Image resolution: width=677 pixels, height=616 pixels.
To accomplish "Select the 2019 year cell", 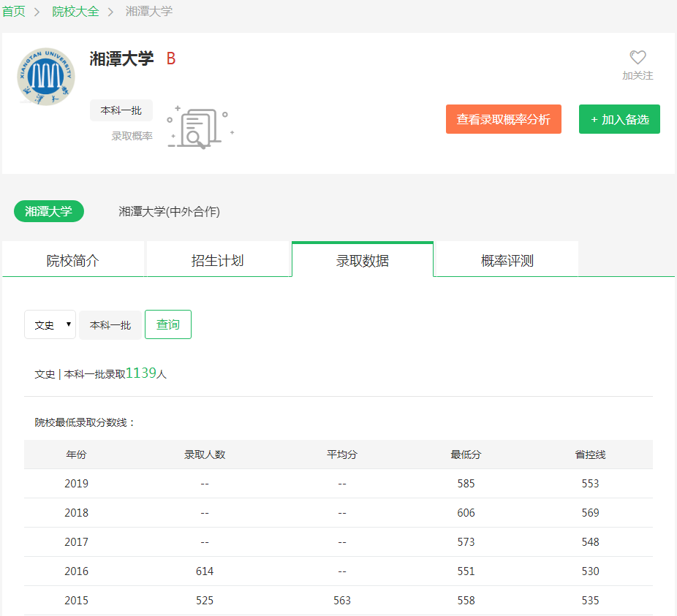I will 77,484.
